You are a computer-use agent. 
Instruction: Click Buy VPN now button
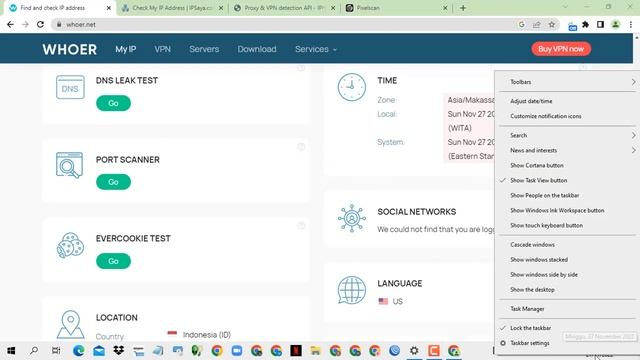coord(561,49)
